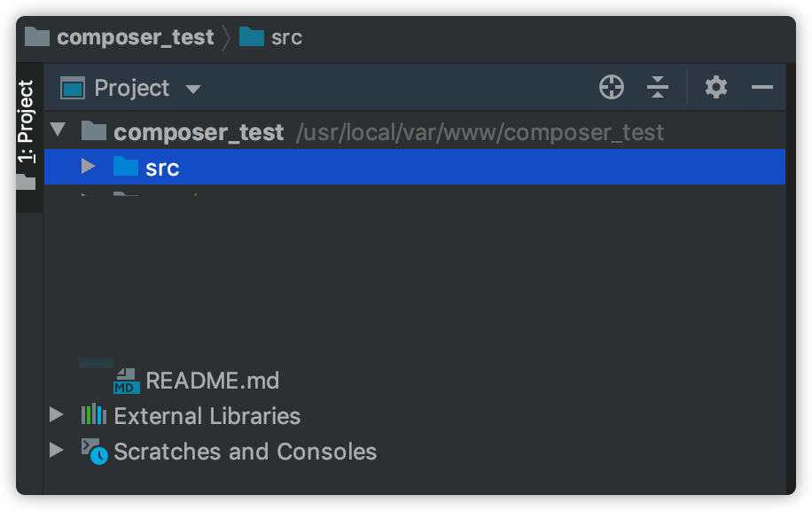Expand the src folder node
The image size is (812, 511).
tap(88, 167)
